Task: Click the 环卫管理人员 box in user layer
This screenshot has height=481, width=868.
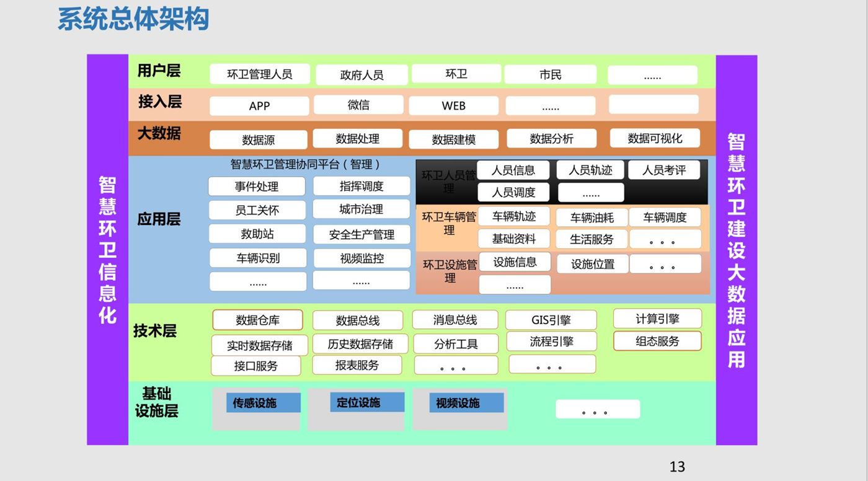Action: click(259, 74)
